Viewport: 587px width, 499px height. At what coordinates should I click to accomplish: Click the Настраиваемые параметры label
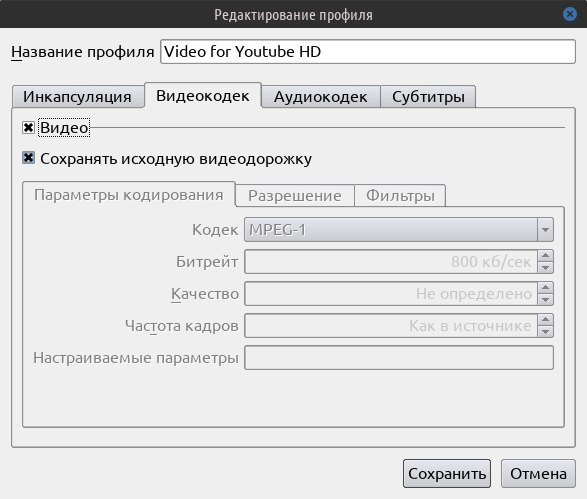point(136,358)
